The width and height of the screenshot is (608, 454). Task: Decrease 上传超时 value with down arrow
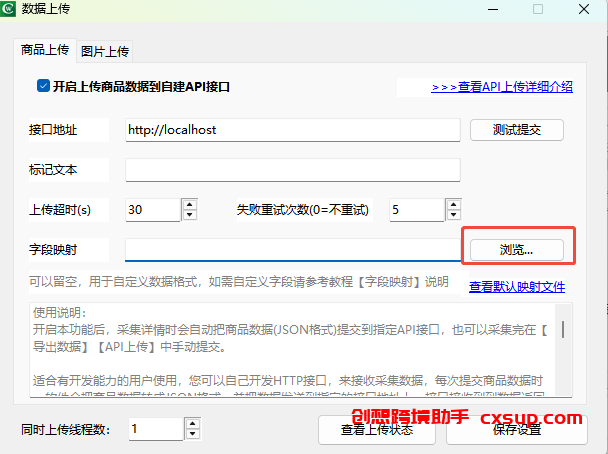click(189, 215)
